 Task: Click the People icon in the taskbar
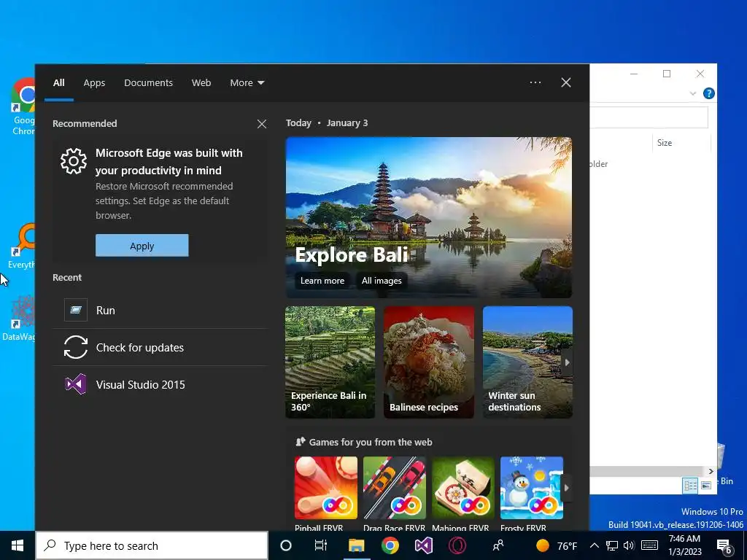pyautogui.click(x=498, y=545)
